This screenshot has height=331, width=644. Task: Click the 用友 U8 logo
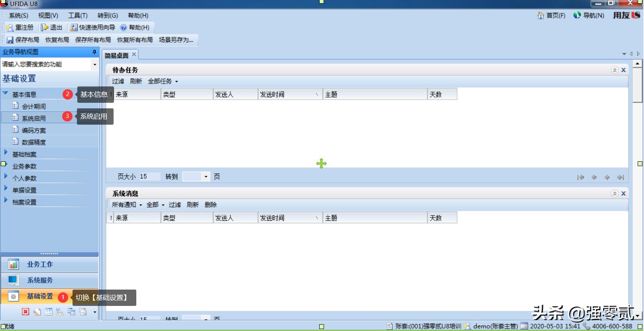[626, 15]
